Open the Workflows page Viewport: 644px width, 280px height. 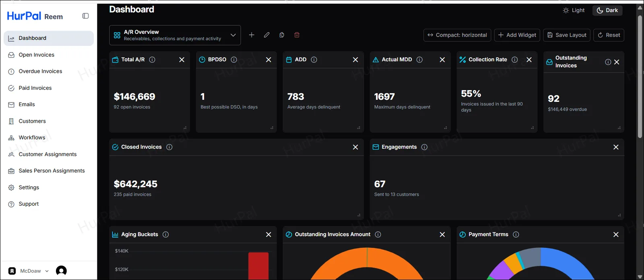[49, 138]
